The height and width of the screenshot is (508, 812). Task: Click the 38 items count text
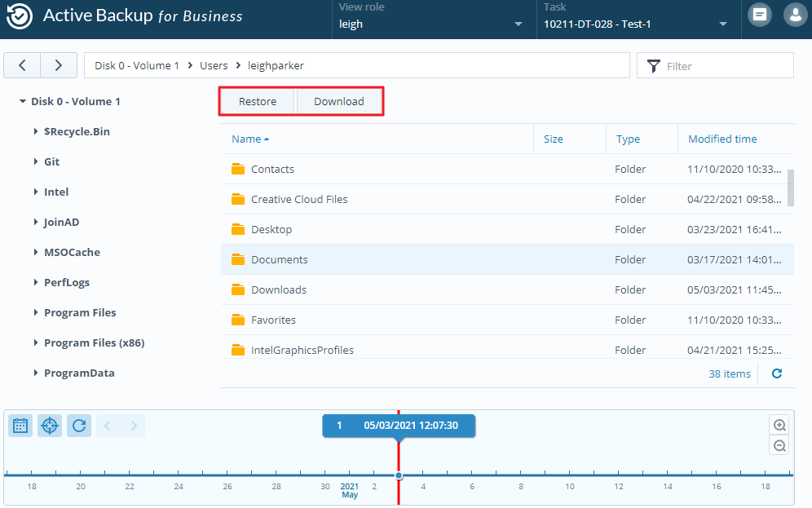pyautogui.click(x=729, y=373)
